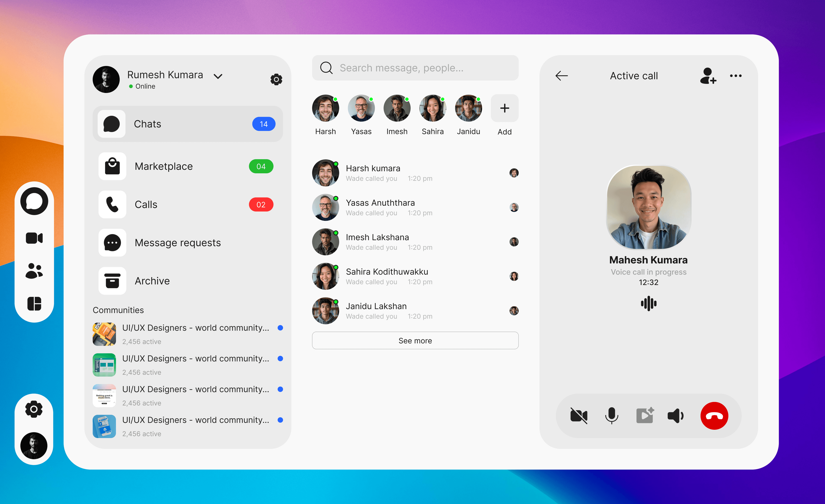Select the Marketplace menu item
825x504 pixels.
(x=188, y=166)
